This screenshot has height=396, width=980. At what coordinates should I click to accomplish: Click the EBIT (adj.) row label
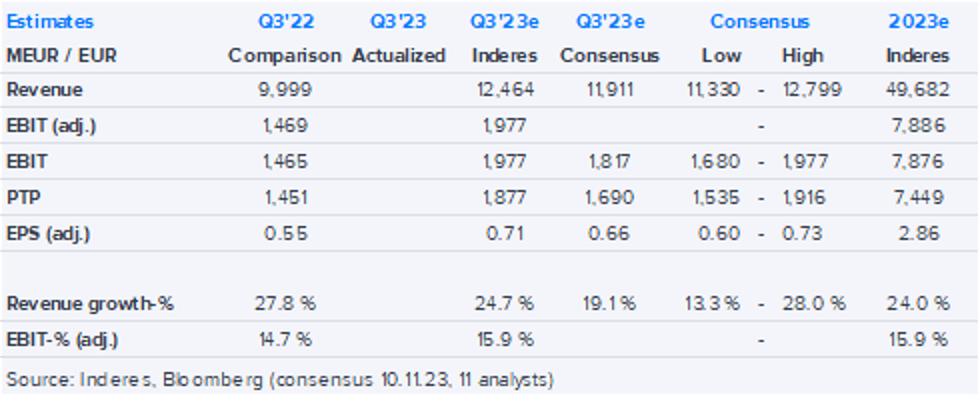(x=51, y=126)
